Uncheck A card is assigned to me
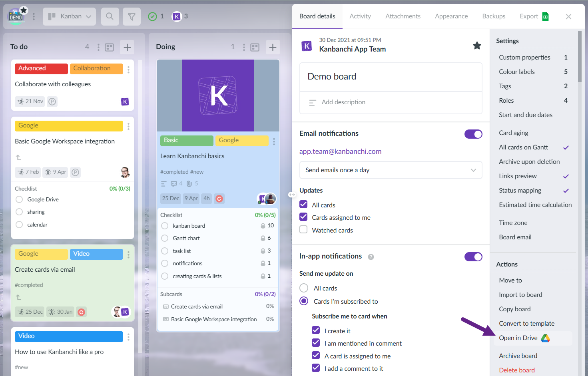Viewport: 588px width, 376px height. pos(316,355)
